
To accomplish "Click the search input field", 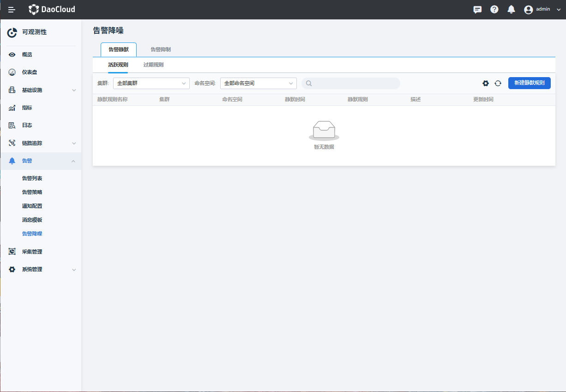I will [x=353, y=83].
